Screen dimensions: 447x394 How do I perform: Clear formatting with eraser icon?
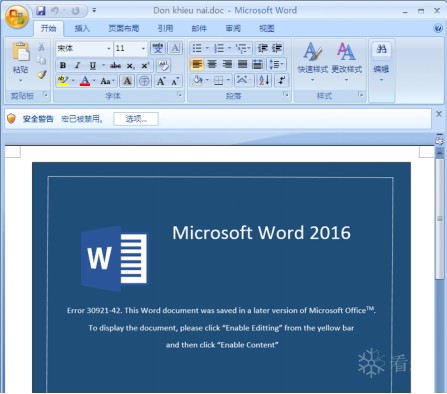[x=163, y=65]
